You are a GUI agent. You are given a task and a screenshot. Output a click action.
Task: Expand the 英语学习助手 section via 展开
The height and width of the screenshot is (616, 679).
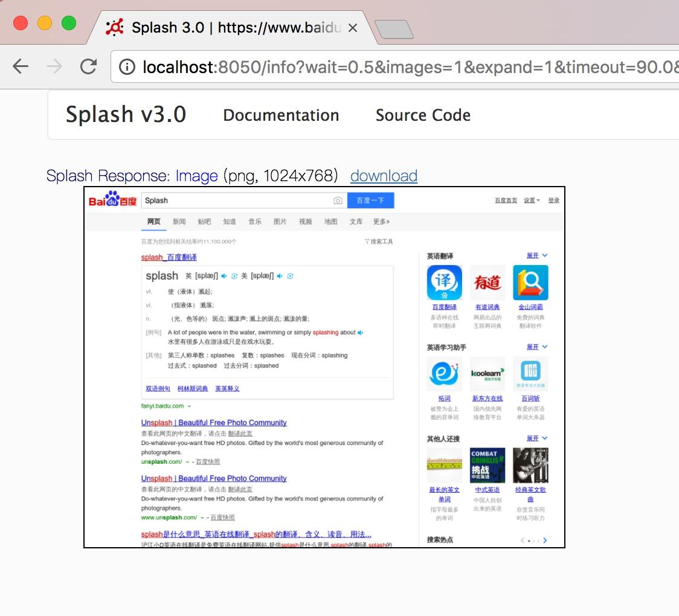537,347
